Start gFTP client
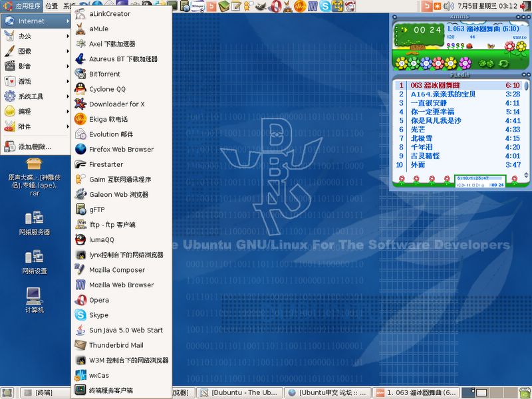This screenshot has width=532, height=399. pyautogui.click(x=122, y=209)
